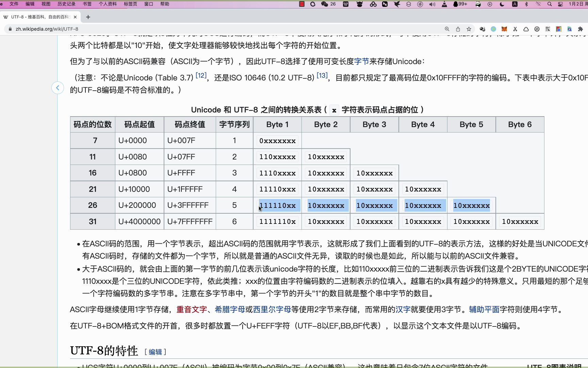Click 编辑 next to UTF-8的特性 heading
Screen dimensions: 588x368
pyautogui.click(x=155, y=352)
